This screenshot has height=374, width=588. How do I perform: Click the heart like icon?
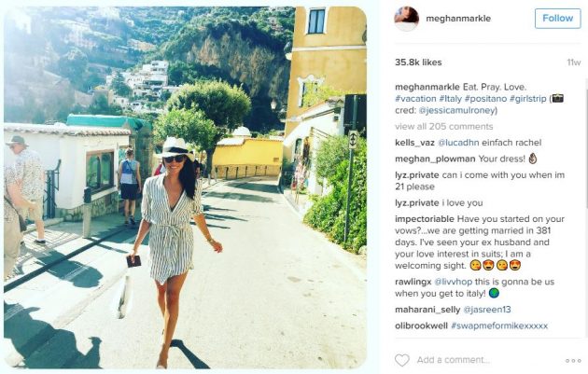401,360
